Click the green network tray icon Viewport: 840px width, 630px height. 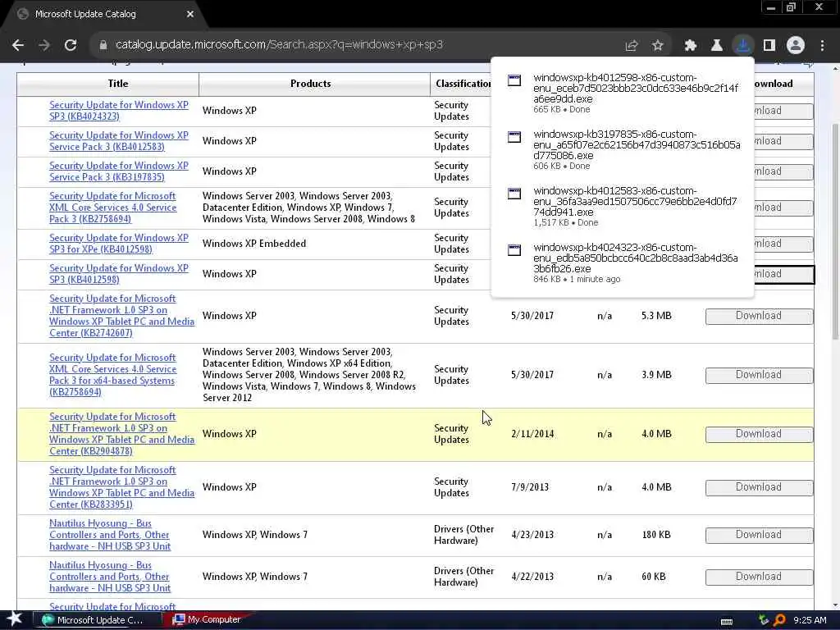764,620
